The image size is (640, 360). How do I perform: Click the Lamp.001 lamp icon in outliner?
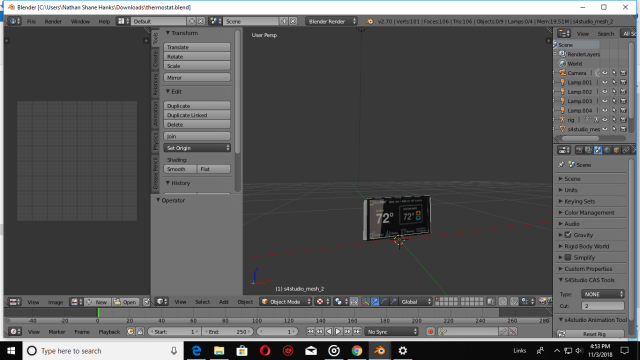click(x=563, y=82)
